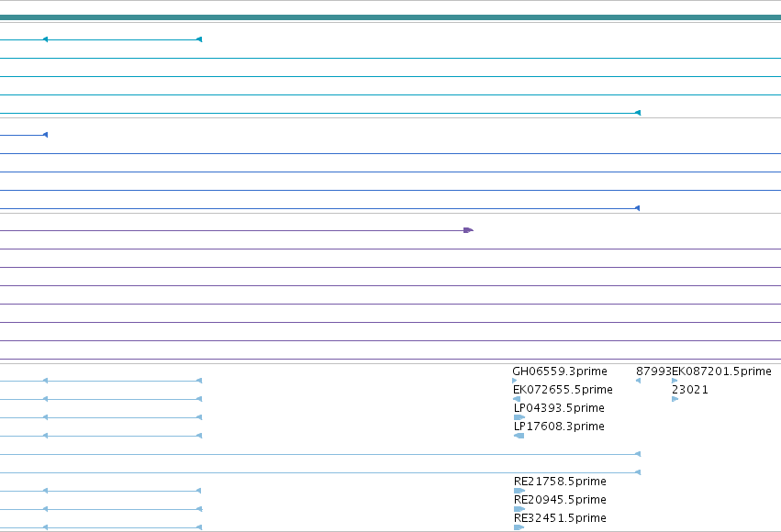Click the purple arrow ending the purple transcript
781x532 pixels.
click(x=468, y=230)
